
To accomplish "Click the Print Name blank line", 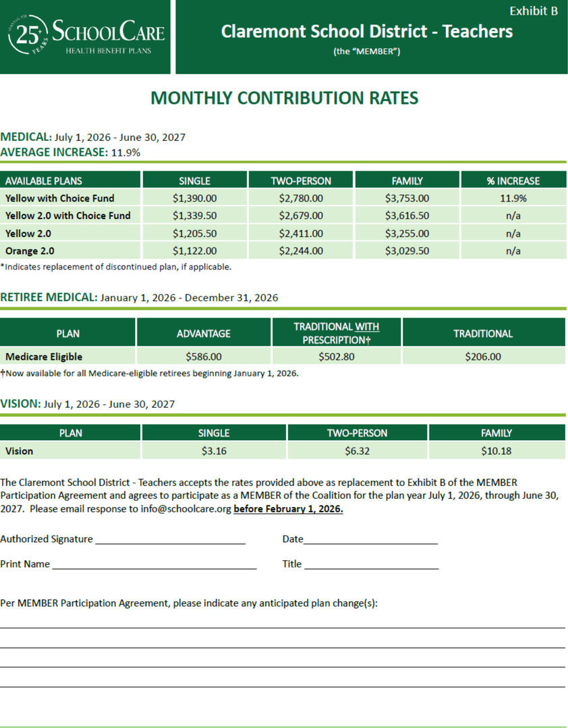I will (x=154, y=567).
